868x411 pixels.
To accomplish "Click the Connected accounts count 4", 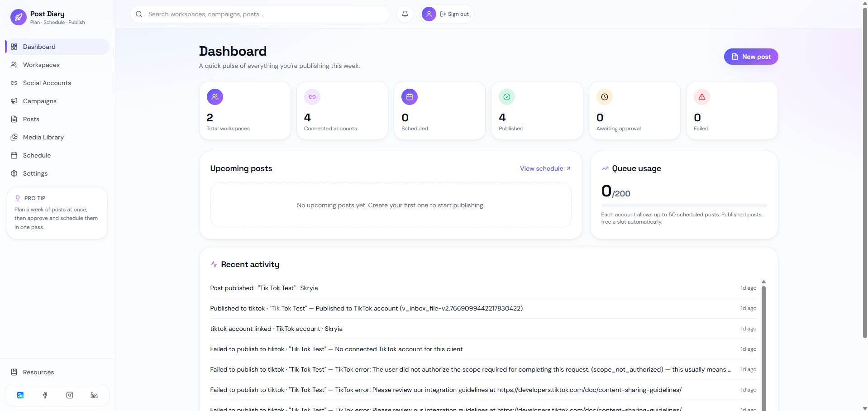I will [307, 118].
